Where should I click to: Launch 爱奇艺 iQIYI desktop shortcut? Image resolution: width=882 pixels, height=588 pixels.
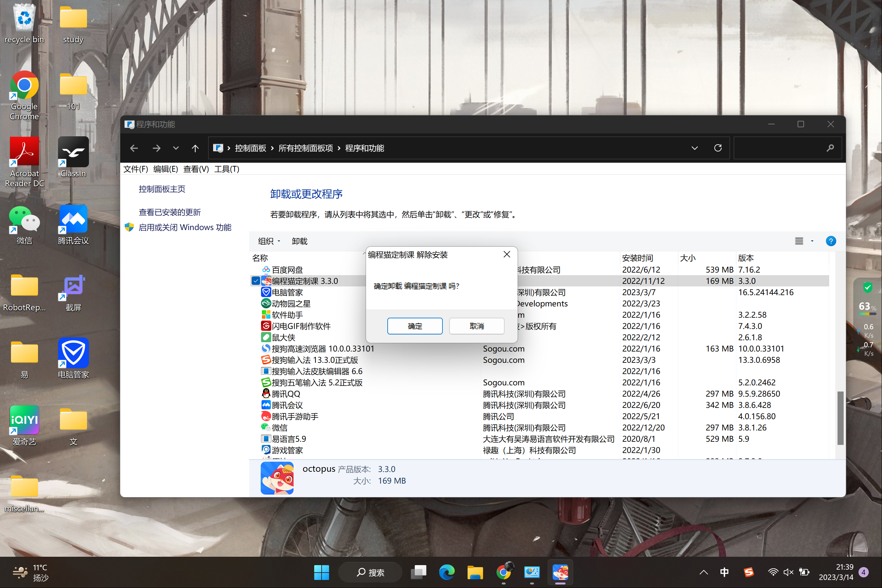point(24,426)
